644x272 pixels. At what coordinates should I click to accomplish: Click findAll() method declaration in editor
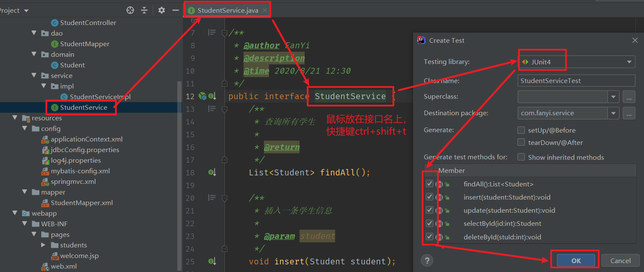tap(345, 172)
